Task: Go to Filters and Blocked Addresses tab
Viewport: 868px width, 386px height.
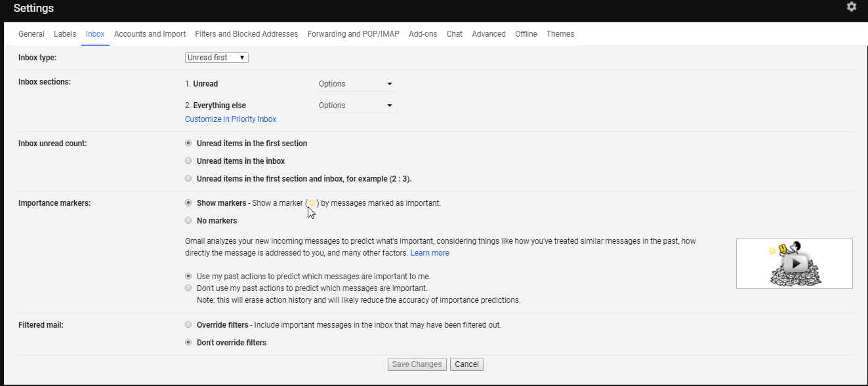Action: (x=247, y=34)
